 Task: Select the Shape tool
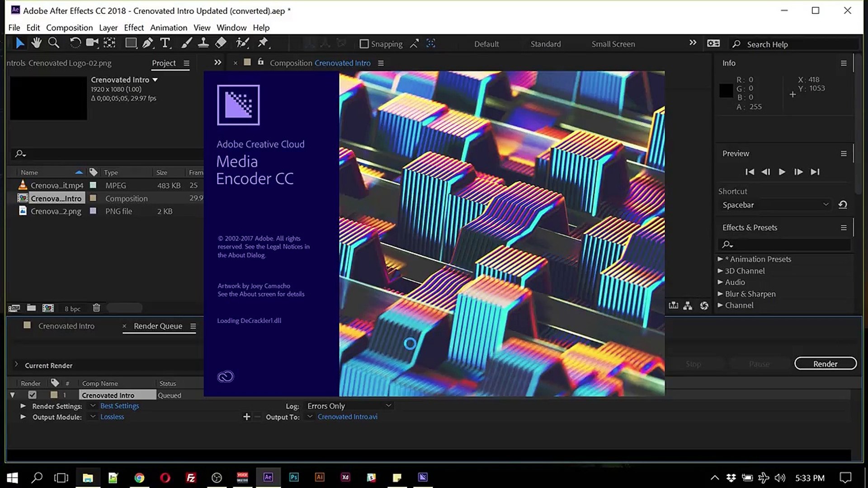tap(131, 43)
